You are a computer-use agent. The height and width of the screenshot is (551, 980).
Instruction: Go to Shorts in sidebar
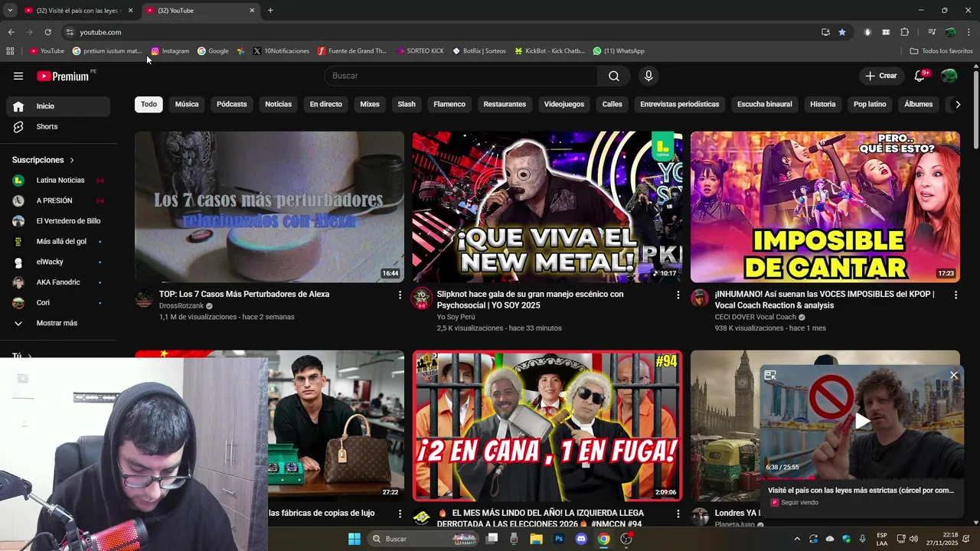58,126
